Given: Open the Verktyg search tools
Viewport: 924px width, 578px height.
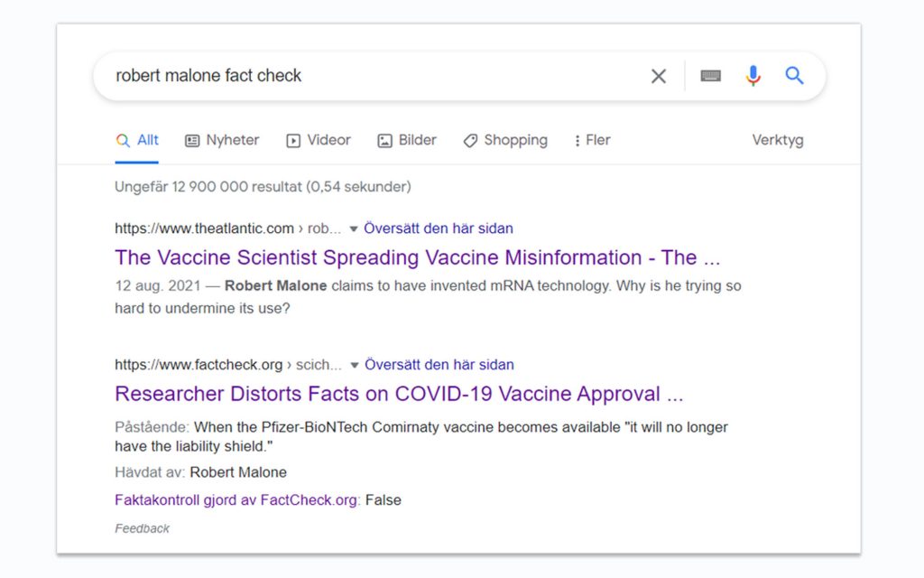Looking at the screenshot, I should (777, 140).
